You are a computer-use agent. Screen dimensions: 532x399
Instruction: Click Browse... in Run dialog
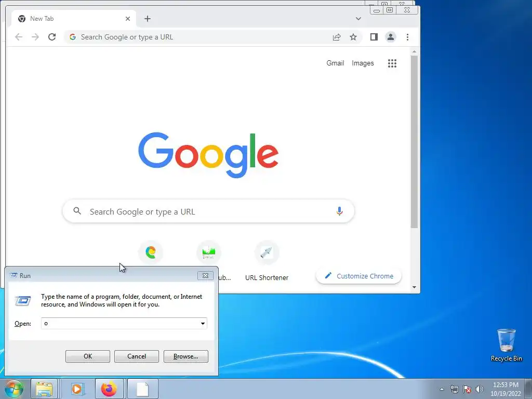pyautogui.click(x=185, y=356)
